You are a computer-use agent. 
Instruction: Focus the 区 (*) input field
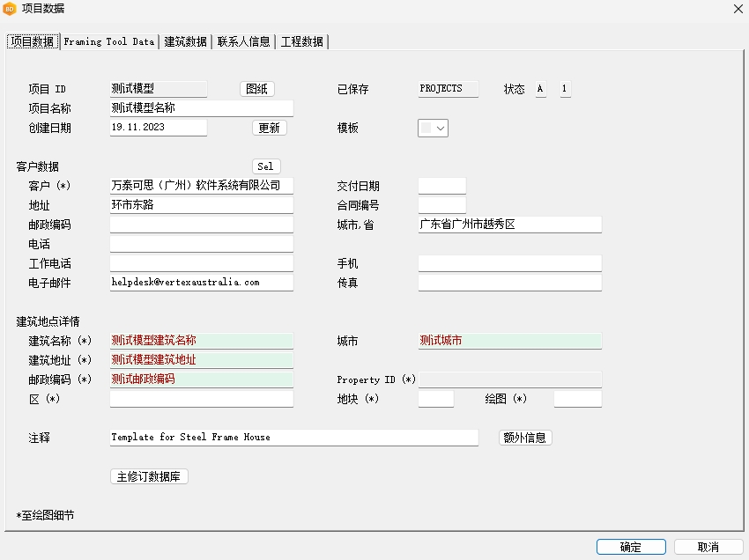click(x=202, y=399)
